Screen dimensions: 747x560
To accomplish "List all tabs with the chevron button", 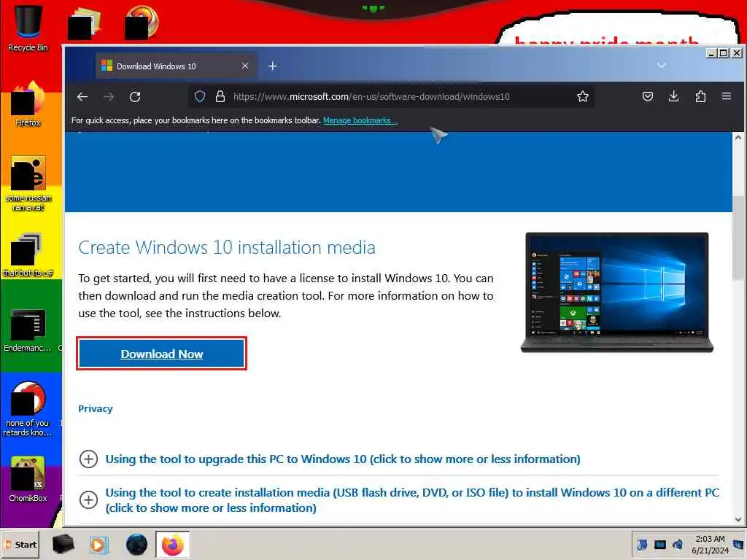I will pyautogui.click(x=661, y=65).
